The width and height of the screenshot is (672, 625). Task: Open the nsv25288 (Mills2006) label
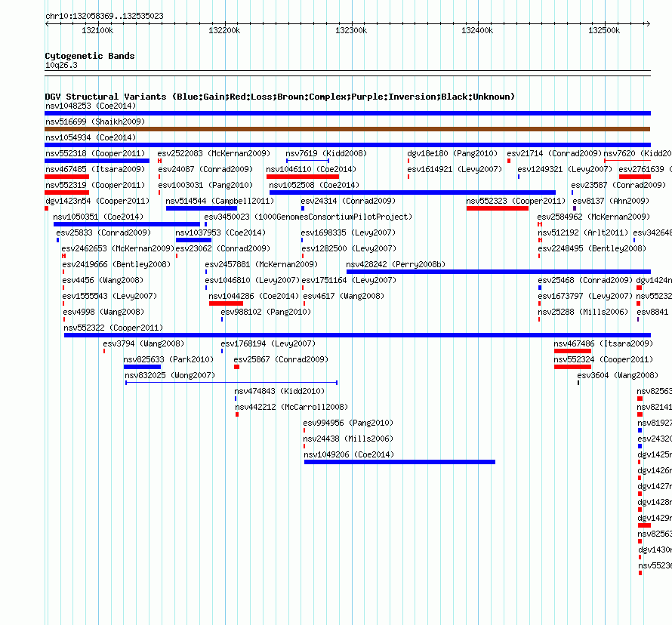pos(583,312)
